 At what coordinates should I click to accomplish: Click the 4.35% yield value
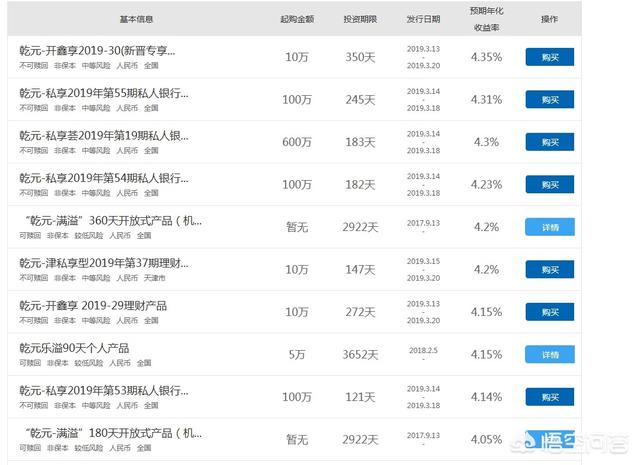pos(487,57)
